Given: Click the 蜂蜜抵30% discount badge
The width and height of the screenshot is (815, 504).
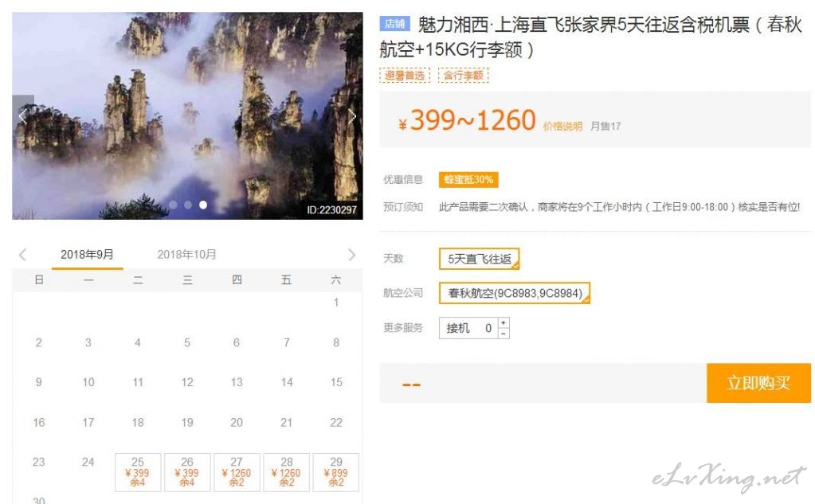Looking at the screenshot, I should coord(468,180).
